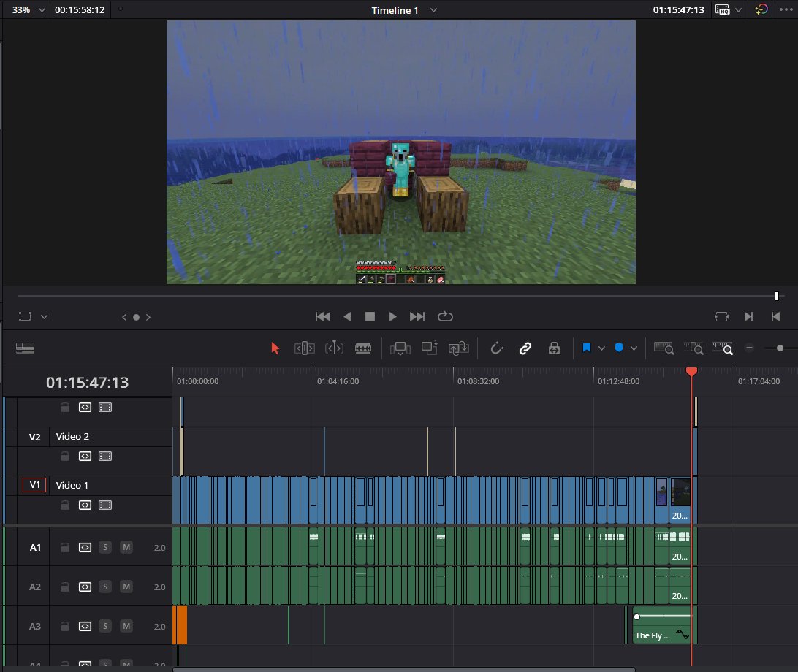Click the timeline zoom out minus button
Viewport: 798px width, 672px height.
(749, 348)
